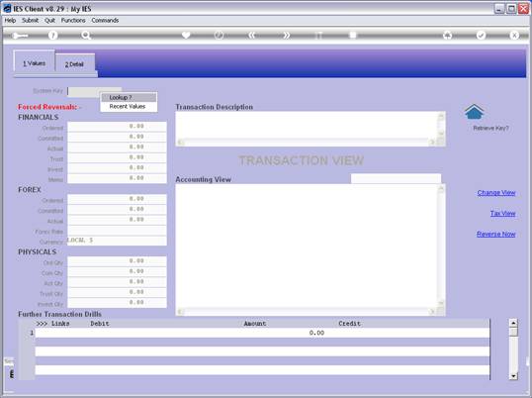Open the Commands menu
532x398 pixels.
[105, 21]
